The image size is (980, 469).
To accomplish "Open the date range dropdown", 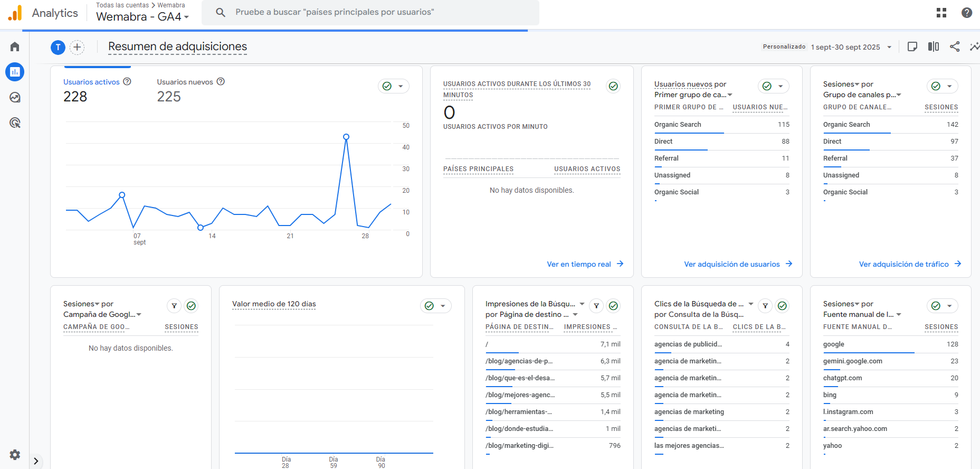I will click(x=851, y=47).
